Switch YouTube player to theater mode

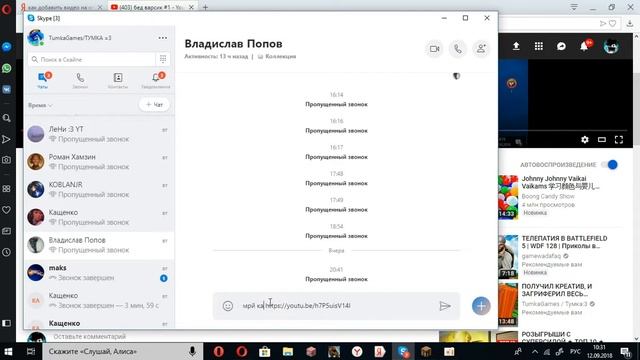602,140
